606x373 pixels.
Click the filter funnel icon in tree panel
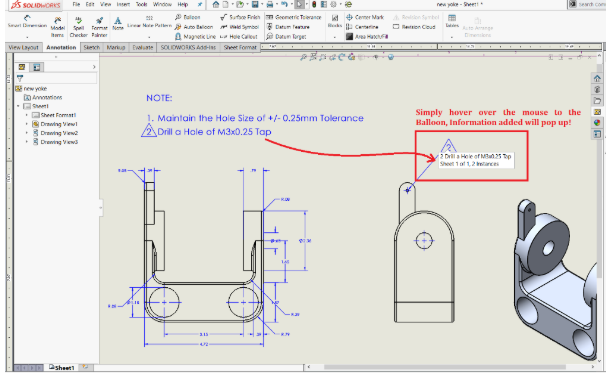point(20,78)
